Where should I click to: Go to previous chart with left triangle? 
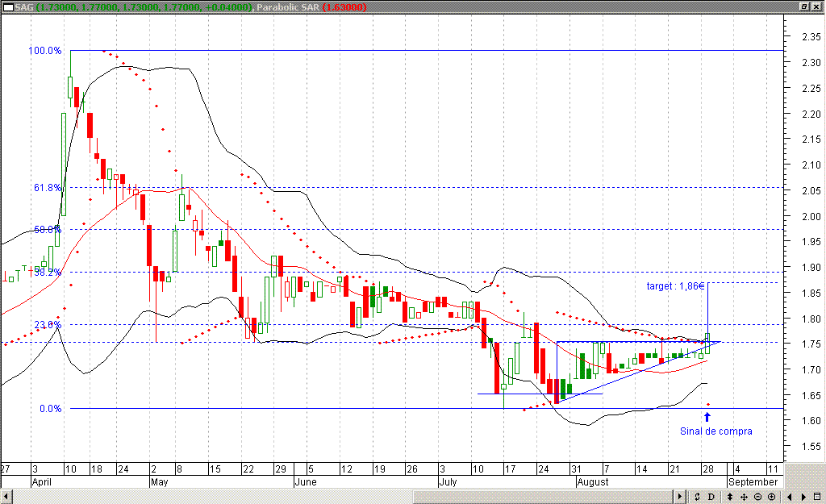point(789,497)
